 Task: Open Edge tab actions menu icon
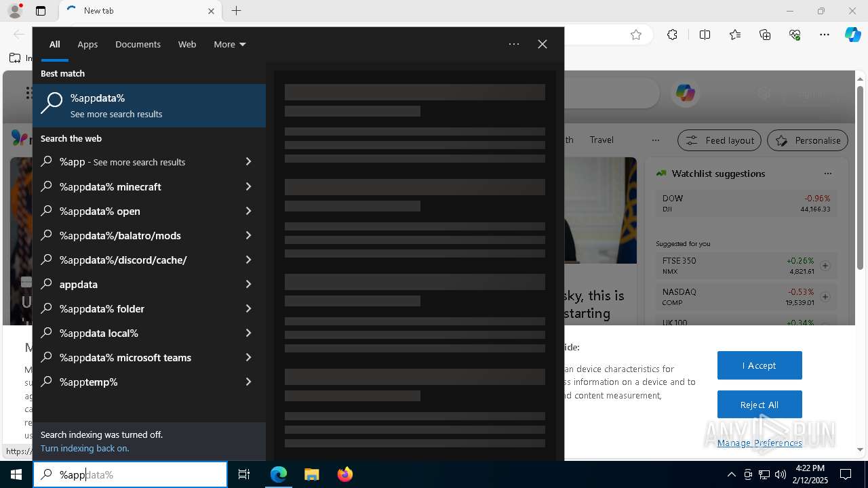click(41, 11)
